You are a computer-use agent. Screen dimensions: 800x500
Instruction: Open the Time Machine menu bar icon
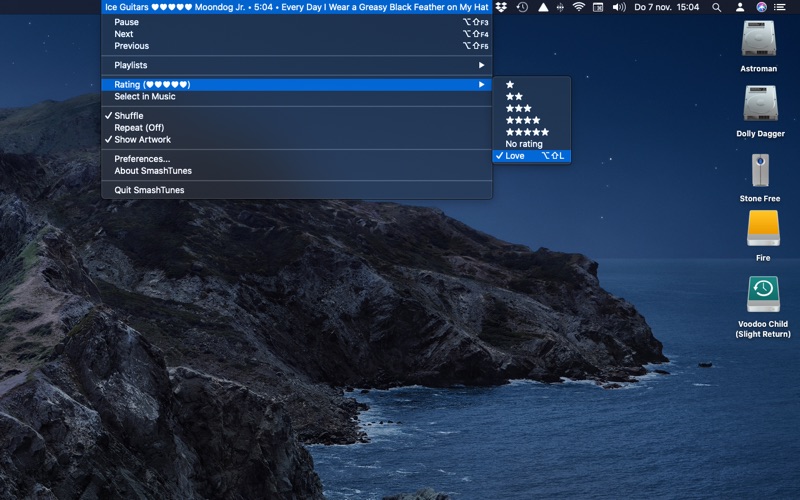522,7
